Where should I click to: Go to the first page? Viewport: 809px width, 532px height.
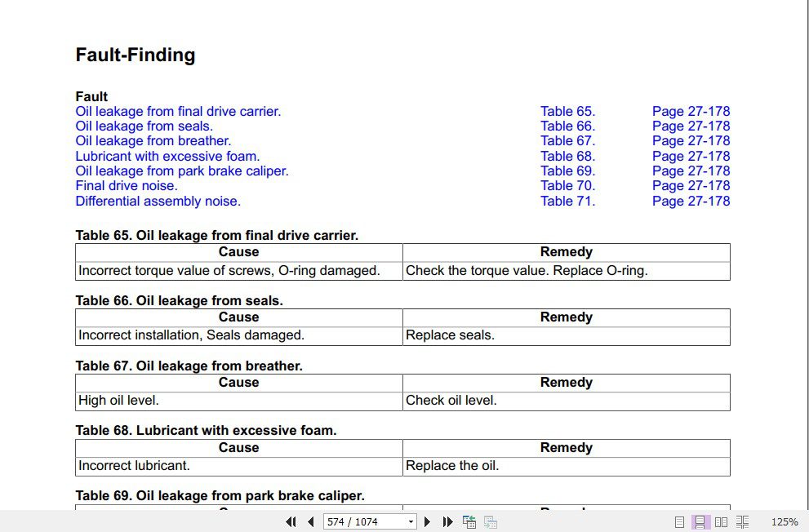tap(290, 522)
